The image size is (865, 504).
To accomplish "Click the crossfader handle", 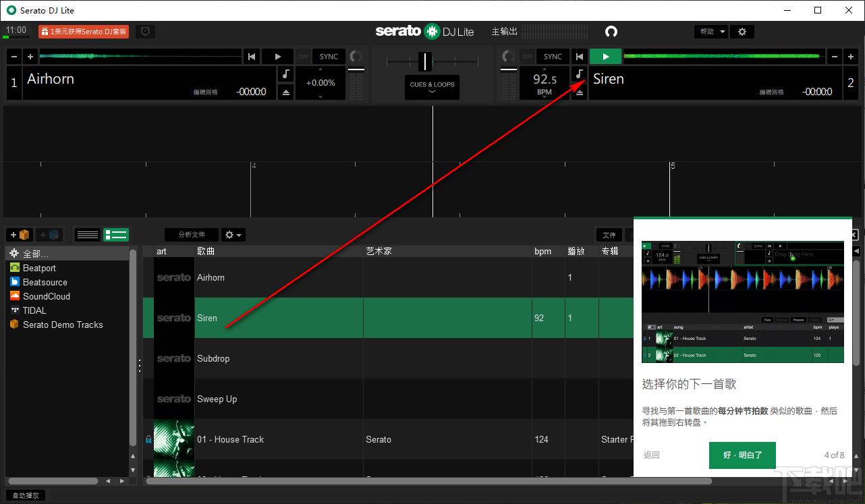I will click(424, 61).
